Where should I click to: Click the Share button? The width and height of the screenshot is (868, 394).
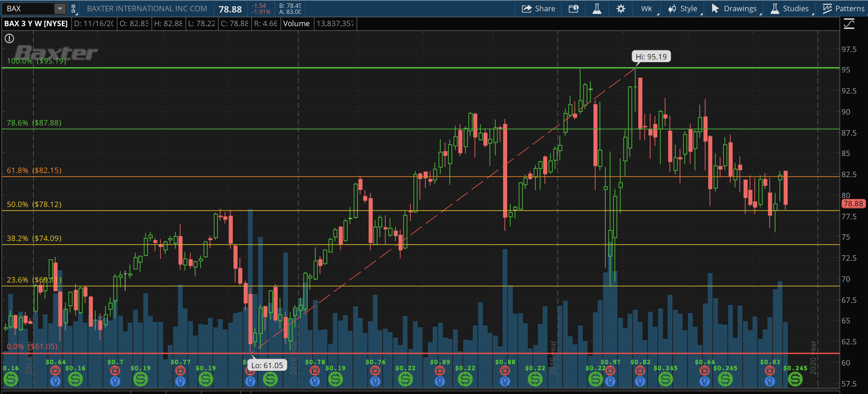[x=539, y=8]
